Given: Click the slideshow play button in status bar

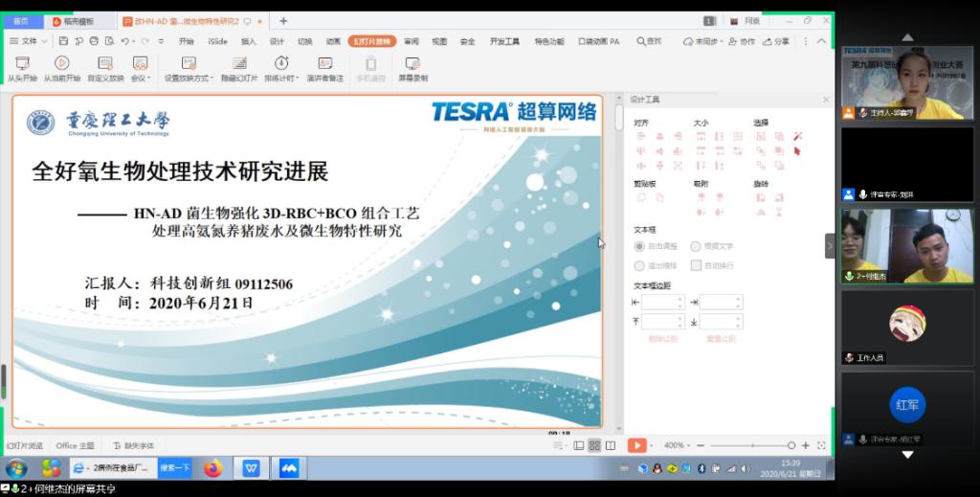Looking at the screenshot, I should (636, 445).
